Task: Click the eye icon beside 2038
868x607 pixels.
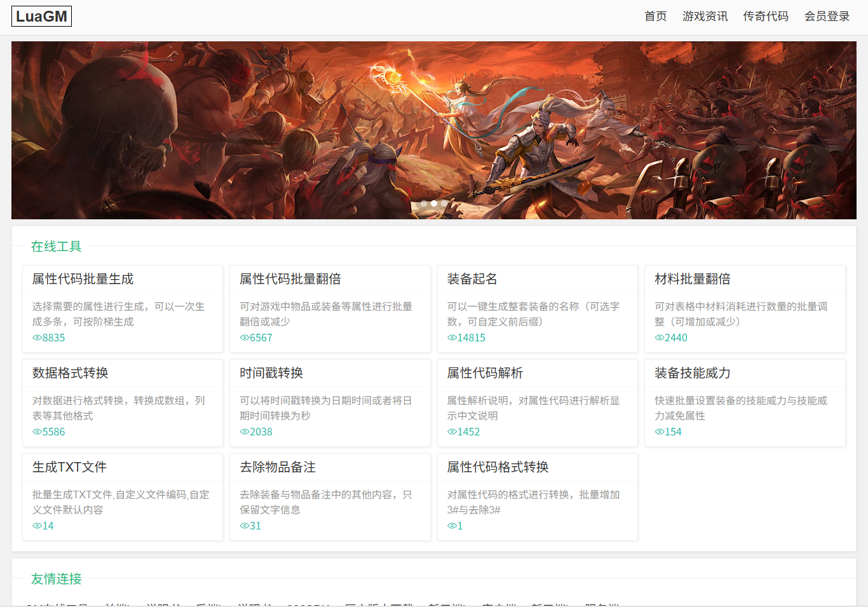Action: coord(244,432)
